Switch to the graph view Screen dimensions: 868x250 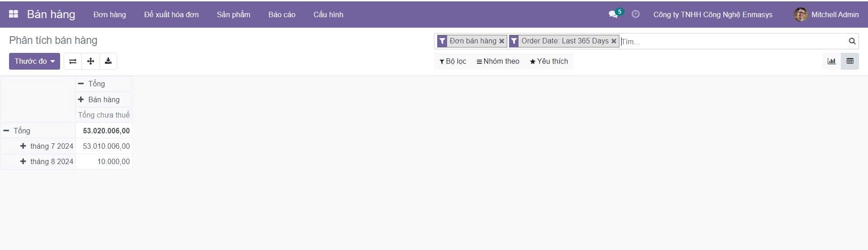pyautogui.click(x=831, y=61)
